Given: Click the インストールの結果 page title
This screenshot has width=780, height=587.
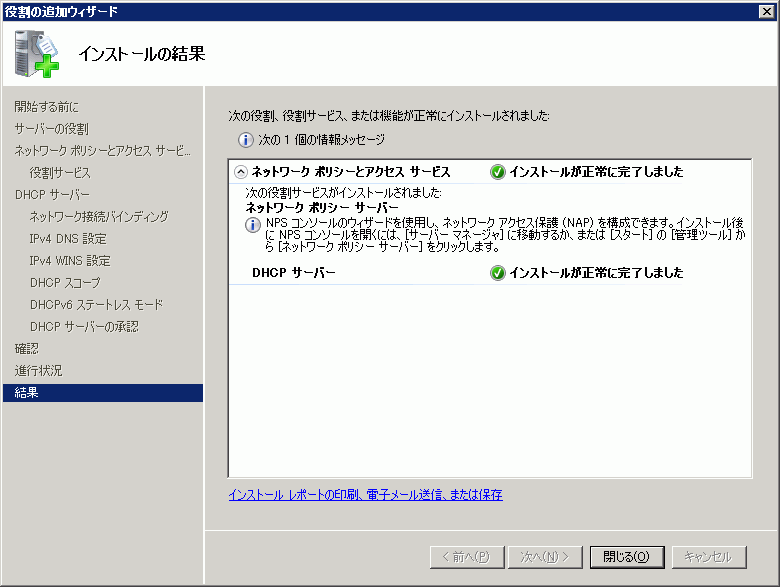Looking at the screenshot, I should point(142,54).
